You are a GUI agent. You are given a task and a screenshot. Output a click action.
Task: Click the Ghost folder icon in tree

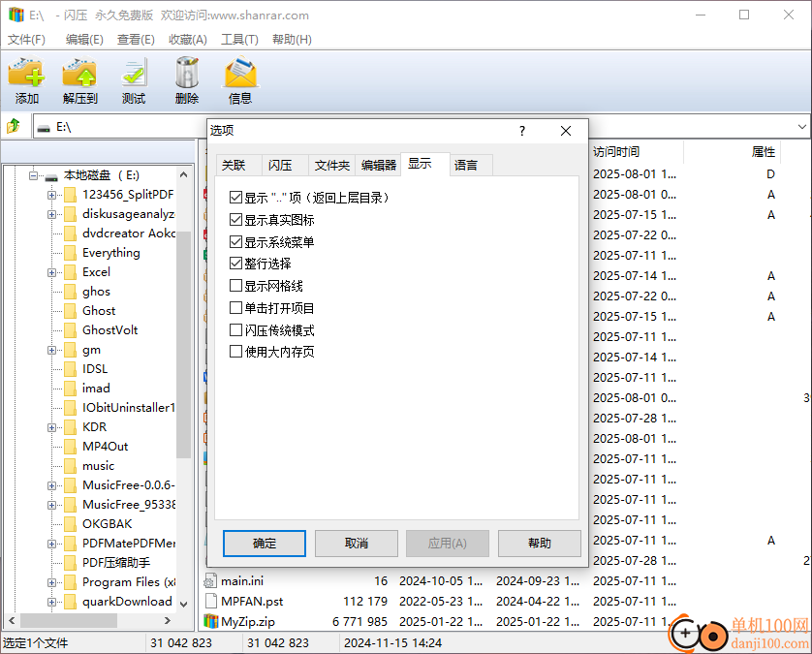pyautogui.click(x=70, y=311)
